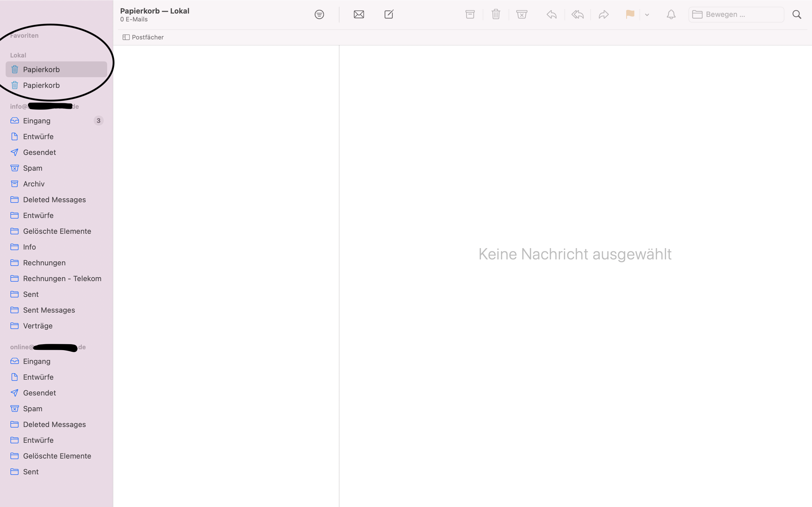
Task: Click the Lokal section header
Action: (x=18, y=55)
